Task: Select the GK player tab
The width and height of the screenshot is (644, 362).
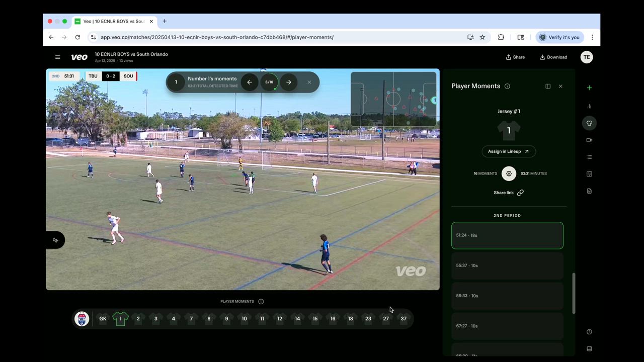Action: (x=103, y=319)
